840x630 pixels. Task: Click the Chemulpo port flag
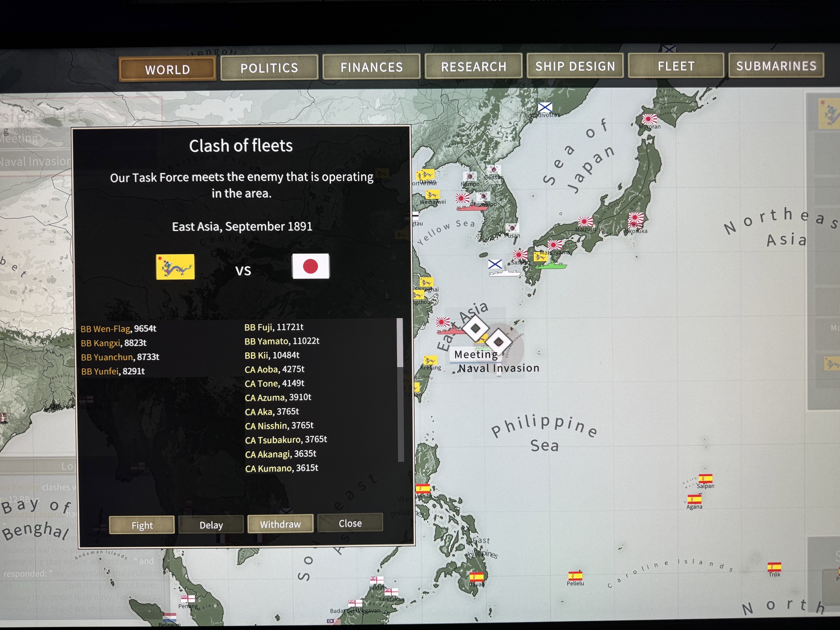pyautogui.click(x=483, y=197)
